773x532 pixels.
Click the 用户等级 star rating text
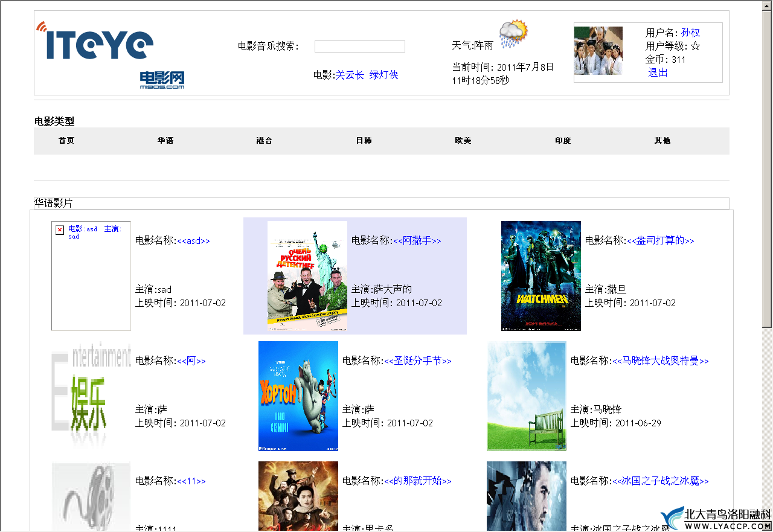pos(673,46)
